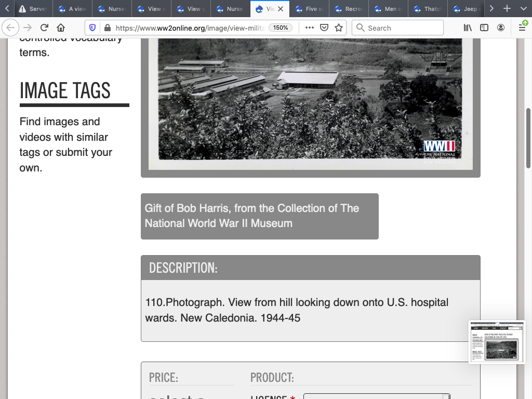532x399 pixels.
Task: Reset the 150% zoom level badge
Action: click(281, 28)
